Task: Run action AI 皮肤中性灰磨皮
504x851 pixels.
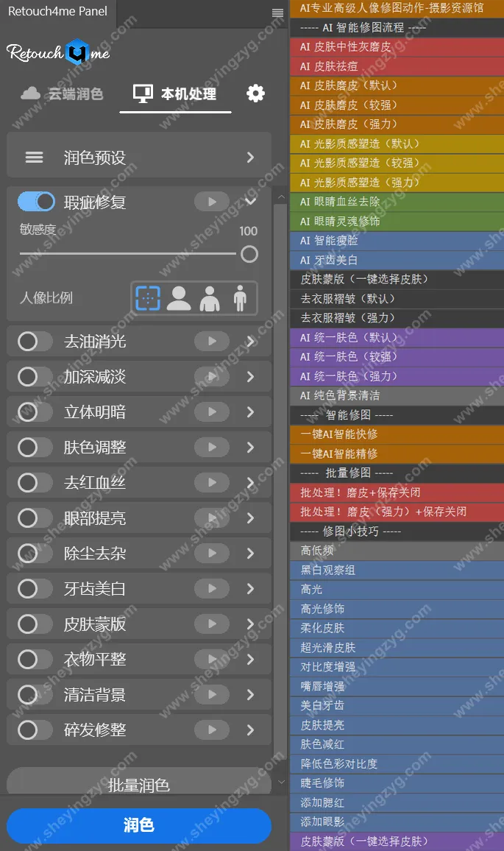Action: pos(397,46)
